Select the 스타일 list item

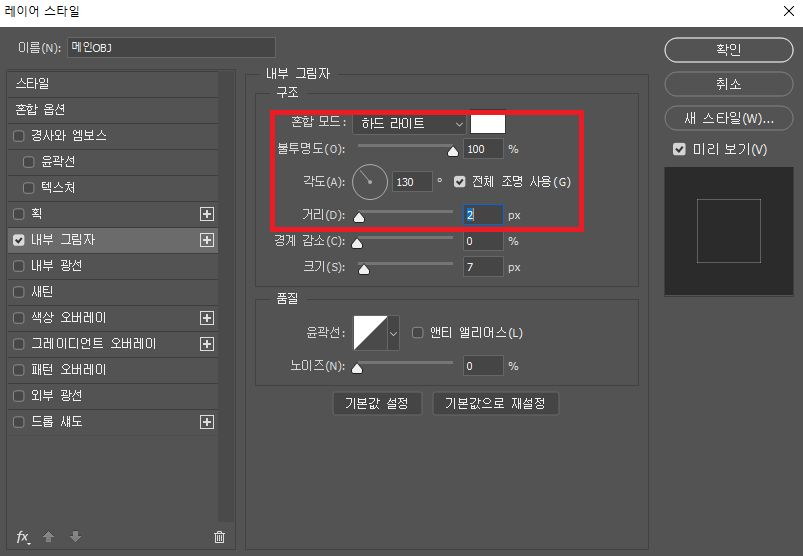113,84
